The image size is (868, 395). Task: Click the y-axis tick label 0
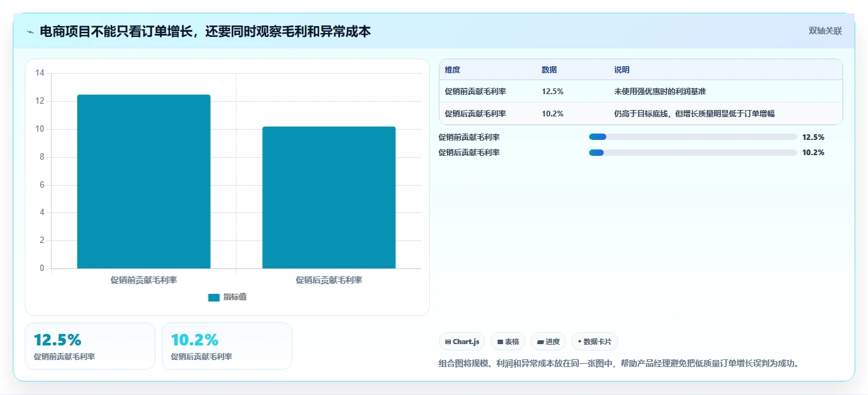coord(42,268)
